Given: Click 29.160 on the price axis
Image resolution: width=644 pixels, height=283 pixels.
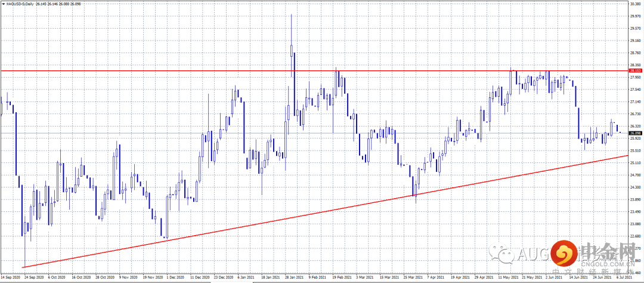Looking at the screenshot, I should (636, 41).
